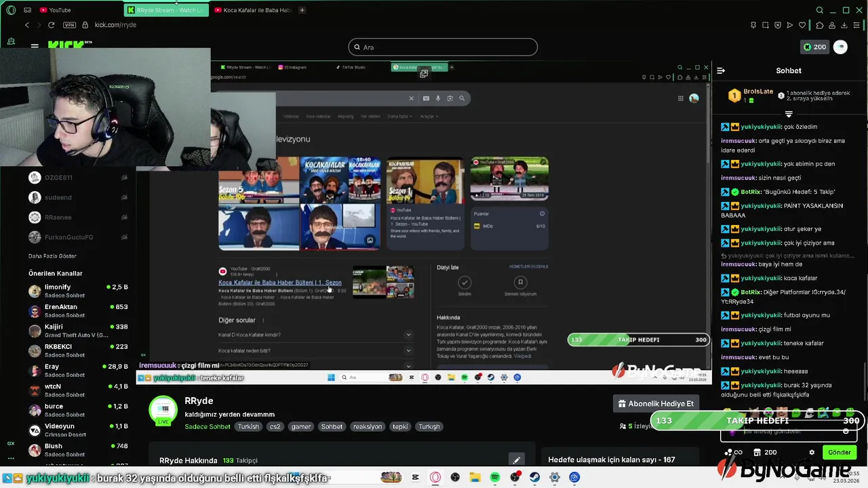
Task: Click the Kick search field 'Ara'
Action: coord(443,47)
